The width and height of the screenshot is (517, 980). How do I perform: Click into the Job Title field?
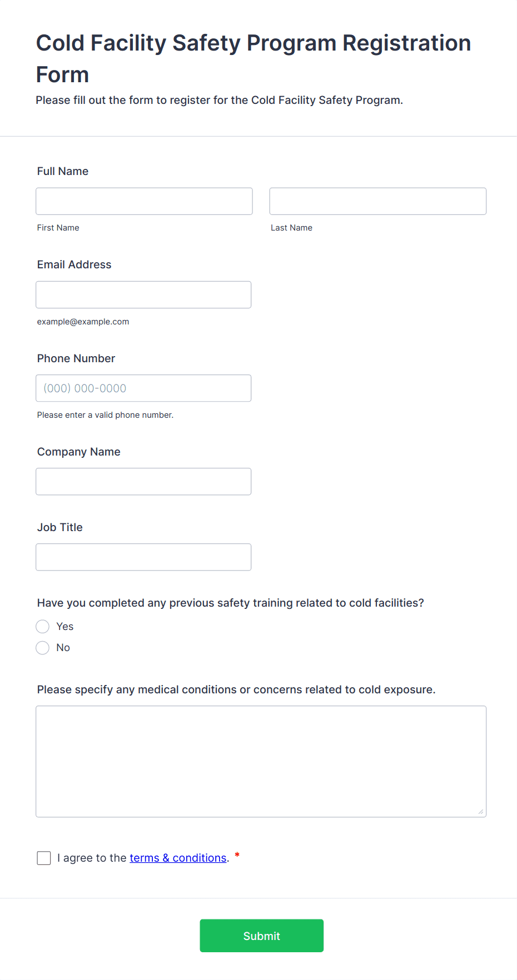143,557
